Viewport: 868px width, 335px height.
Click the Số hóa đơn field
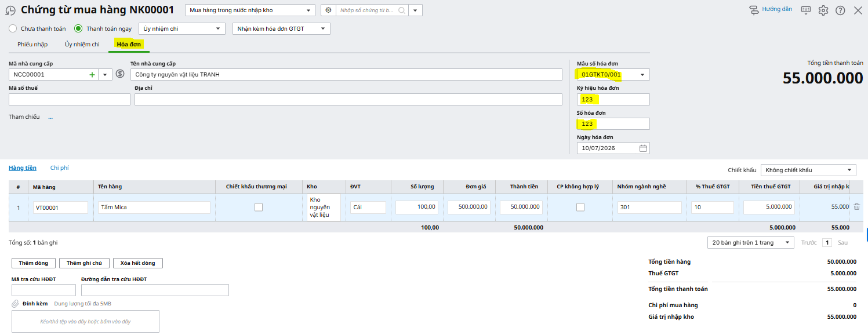(x=613, y=123)
